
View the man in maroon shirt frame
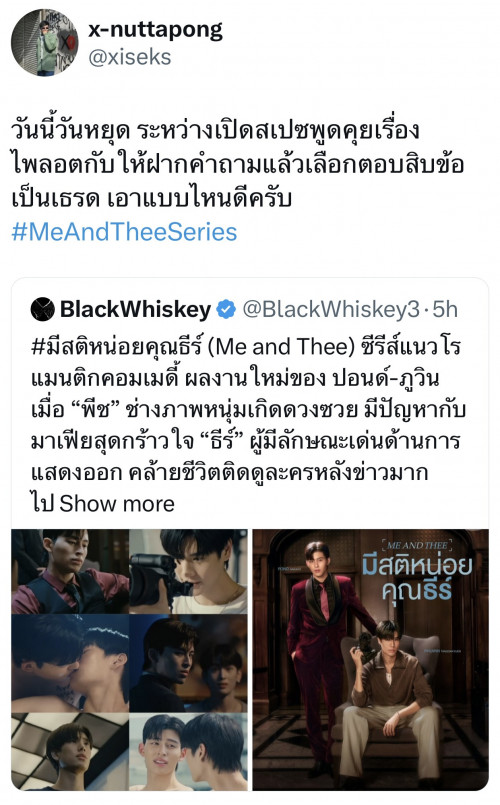(x=70, y=571)
